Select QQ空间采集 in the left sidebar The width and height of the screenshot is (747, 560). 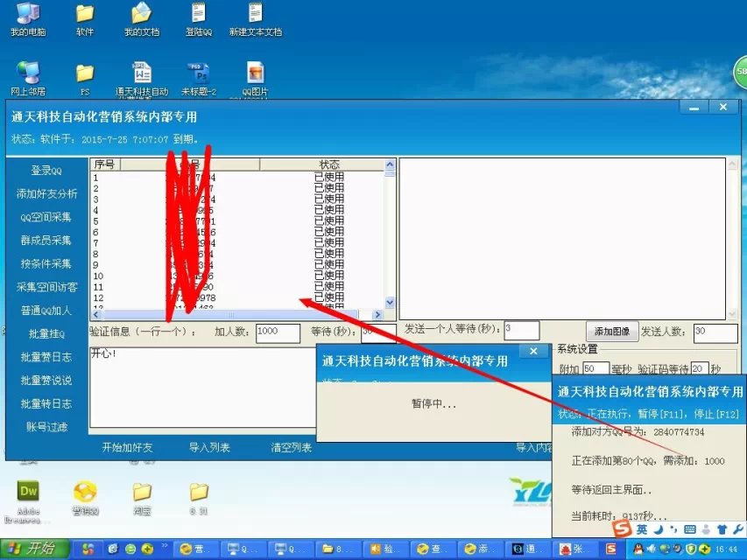point(46,217)
